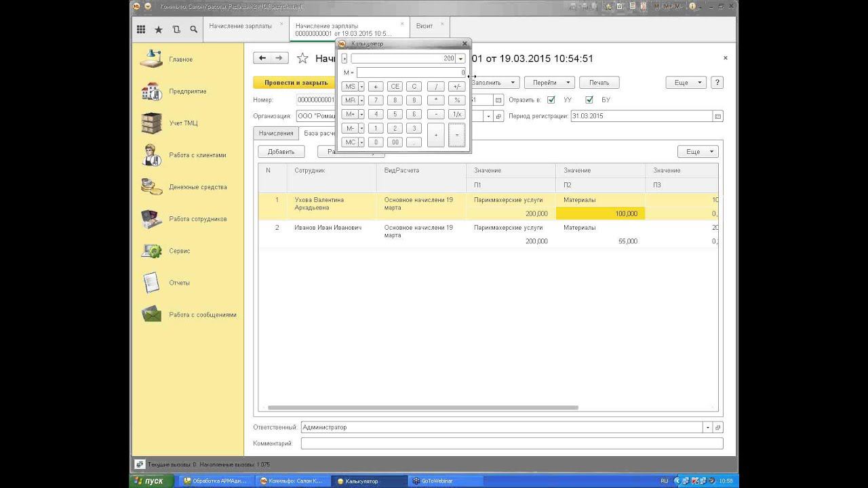Close the Визит tab
This screenshot has height=488, width=868.
[443, 24]
